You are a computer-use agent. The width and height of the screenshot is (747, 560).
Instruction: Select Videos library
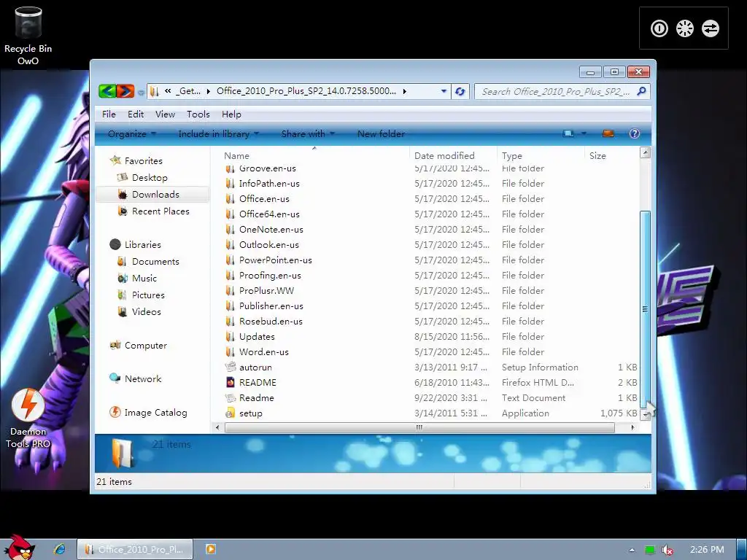(x=146, y=311)
